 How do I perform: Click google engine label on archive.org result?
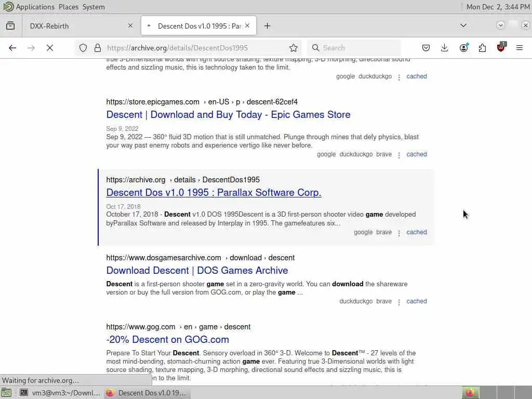pos(363,232)
